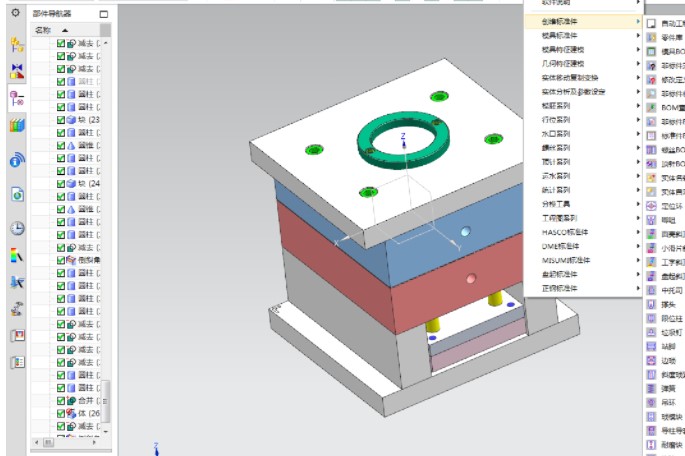The height and width of the screenshot is (456, 685).
Task: Open the colorful books library icon in the sidebar
Action: [17, 126]
